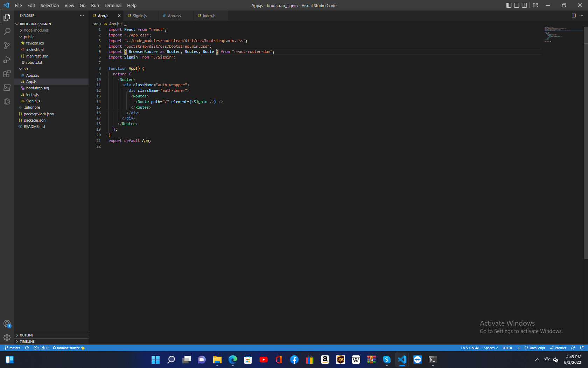Click the master branch indicator
588x368 pixels.
tap(12, 348)
